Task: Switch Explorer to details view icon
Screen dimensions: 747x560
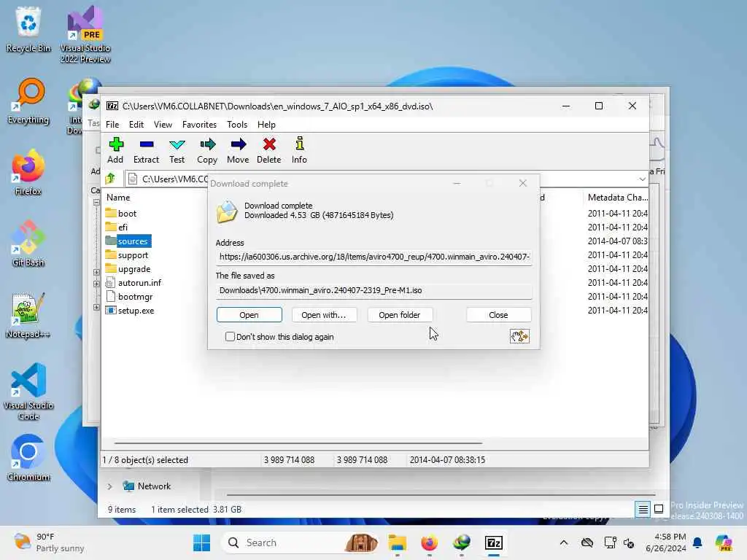Action: click(x=643, y=509)
